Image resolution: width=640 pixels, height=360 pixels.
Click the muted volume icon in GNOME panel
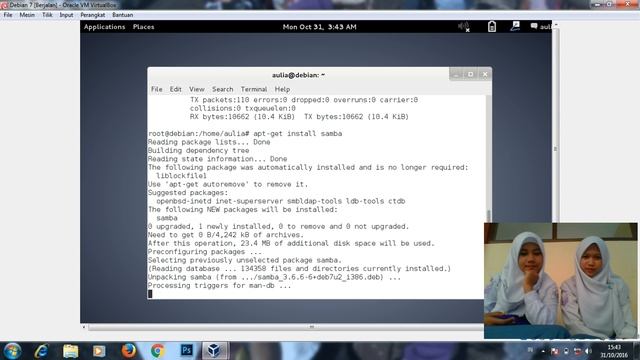(x=464, y=27)
